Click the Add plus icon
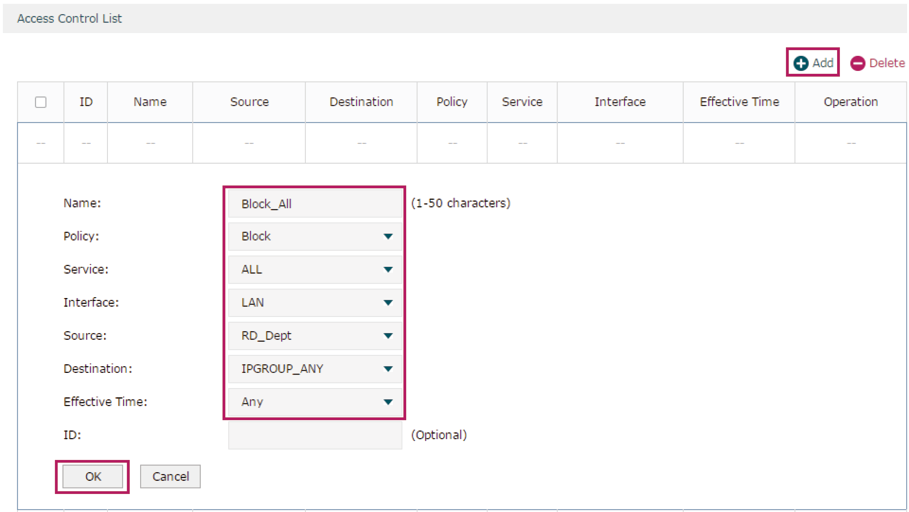Screen dimensions: 909x512 (801, 63)
